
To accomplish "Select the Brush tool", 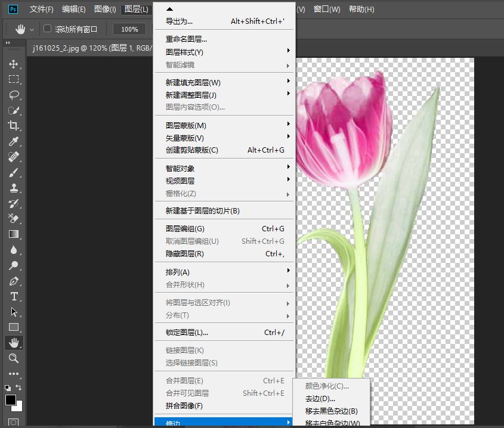I will 14,172.
